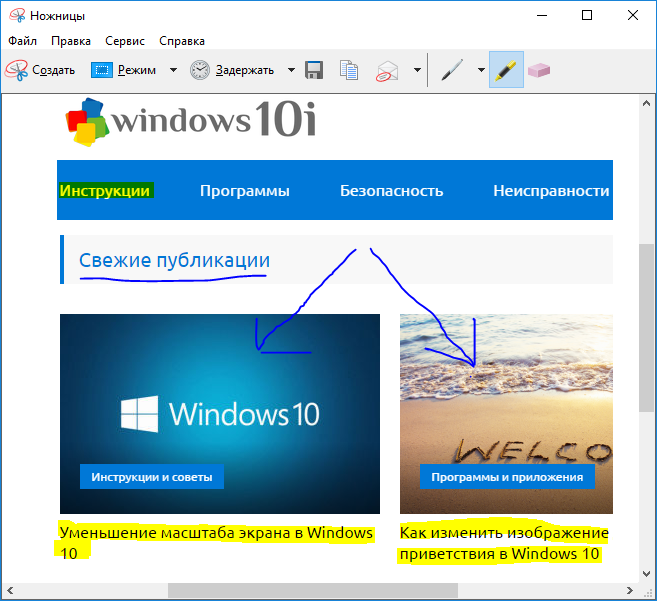Select the pink Eraser tool
657x601 pixels.
[539, 70]
